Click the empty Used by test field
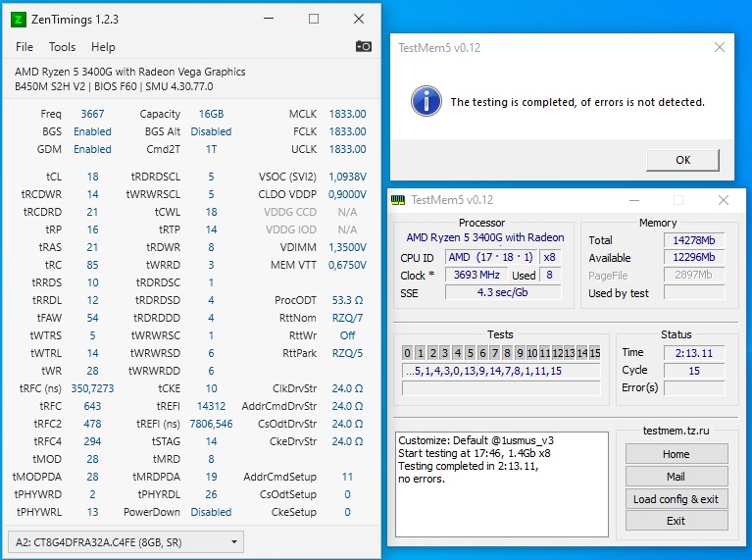752x560 pixels. tap(694, 292)
